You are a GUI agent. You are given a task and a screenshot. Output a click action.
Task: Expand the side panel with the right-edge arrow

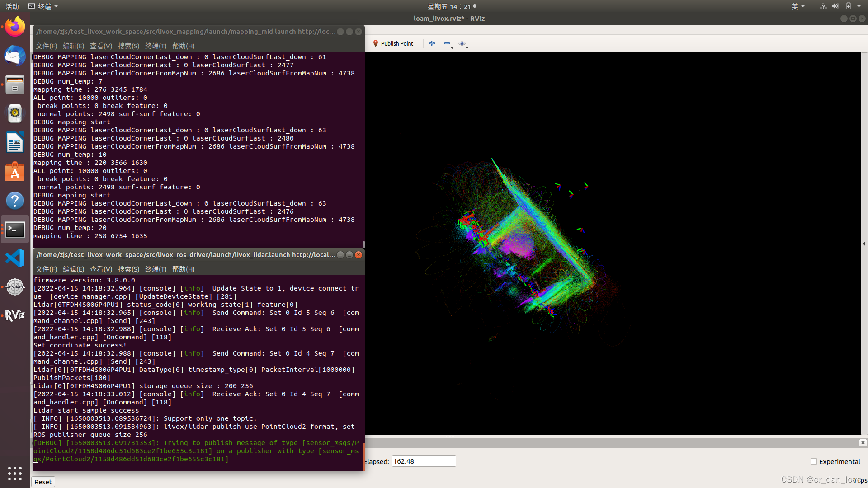pos(864,244)
